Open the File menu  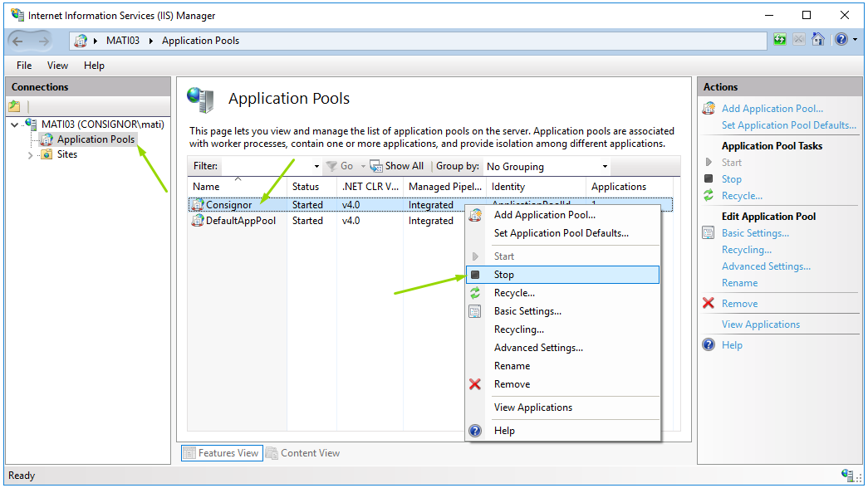coord(24,66)
